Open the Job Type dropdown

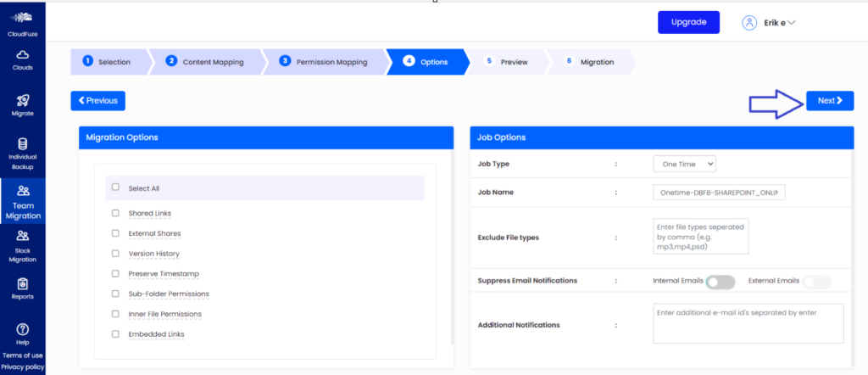(684, 164)
